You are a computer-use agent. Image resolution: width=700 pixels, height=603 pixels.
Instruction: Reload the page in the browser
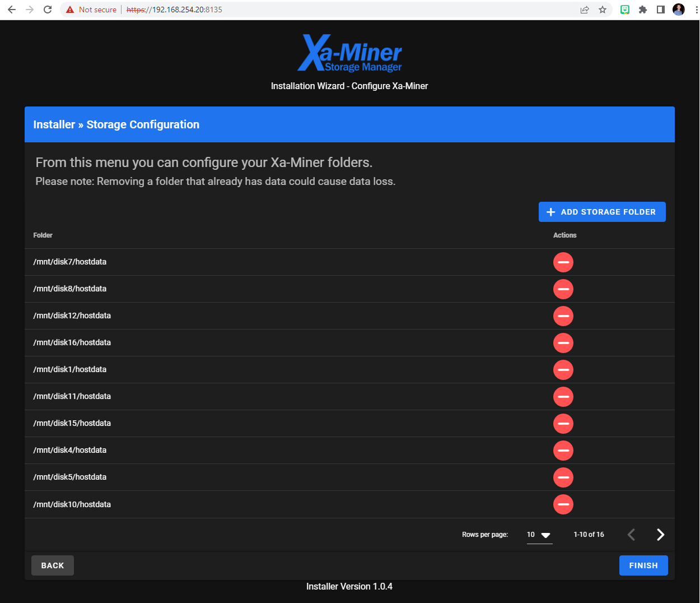(48, 10)
